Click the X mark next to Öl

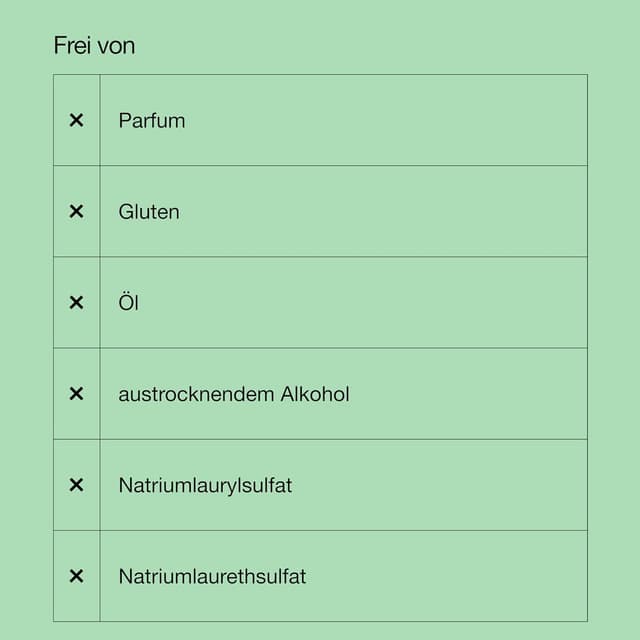coord(76,302)
